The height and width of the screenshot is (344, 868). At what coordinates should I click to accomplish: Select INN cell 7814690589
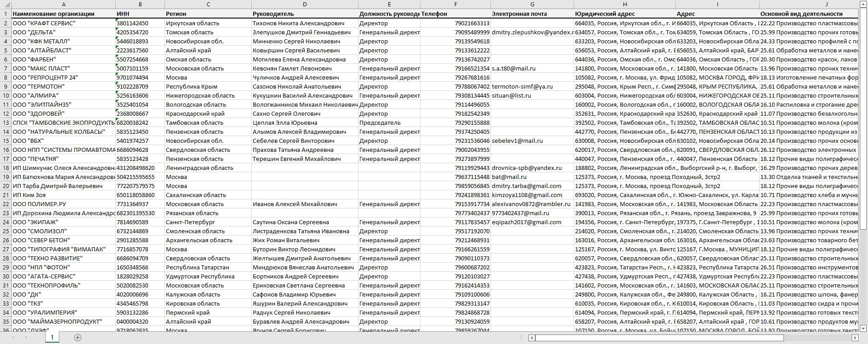[x=140, y=222]
